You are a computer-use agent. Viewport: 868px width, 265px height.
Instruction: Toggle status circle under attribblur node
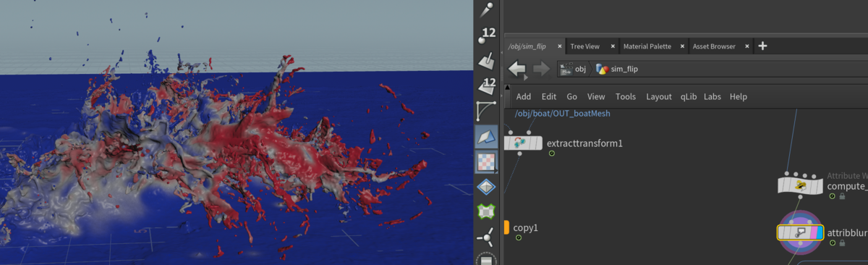coord(832,243)
